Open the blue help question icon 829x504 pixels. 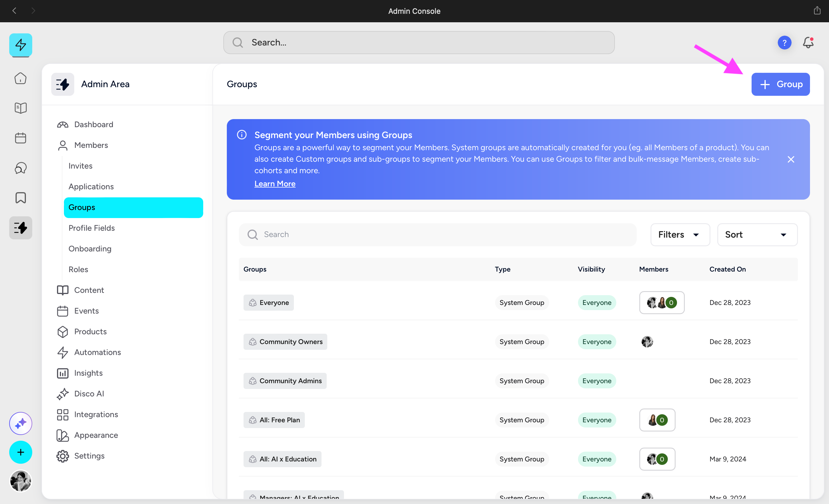[x=784, y=43]
